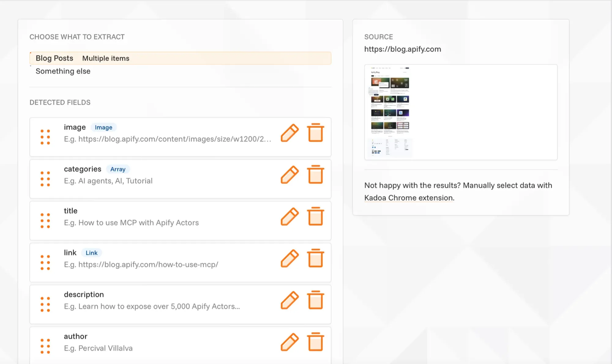
Task: Grab the drag handle of the image field
Action: [45, 137]
